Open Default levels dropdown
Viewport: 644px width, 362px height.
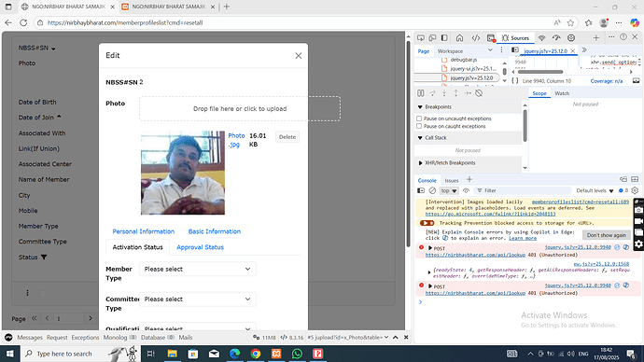(x=595, y=190)
